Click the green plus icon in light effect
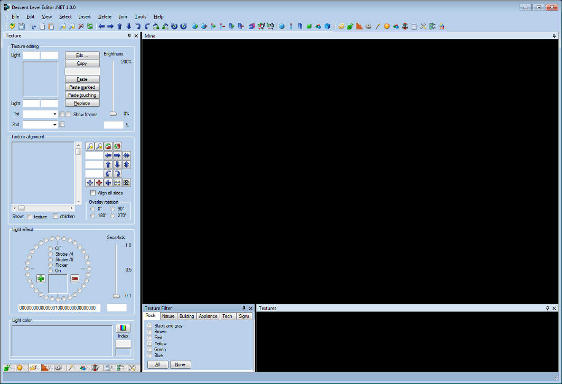Screen dimensions: 562x384 pos(41,278)
